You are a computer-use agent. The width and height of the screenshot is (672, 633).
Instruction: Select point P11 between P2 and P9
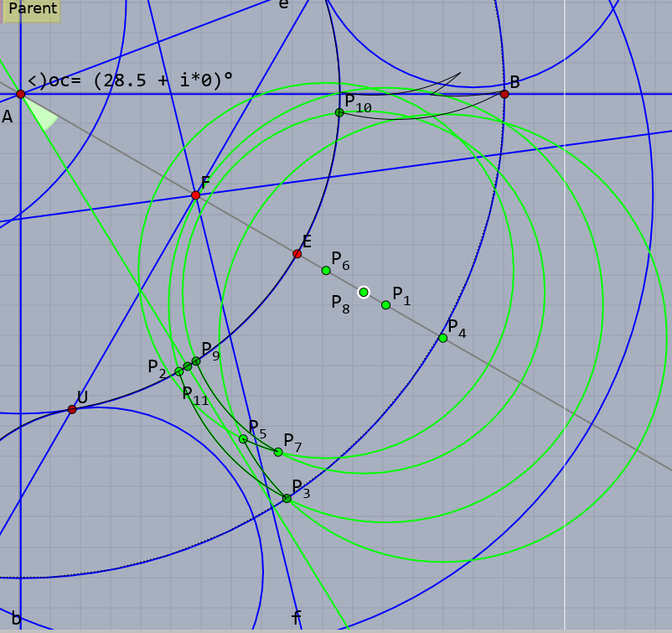[x=188, y=366]
